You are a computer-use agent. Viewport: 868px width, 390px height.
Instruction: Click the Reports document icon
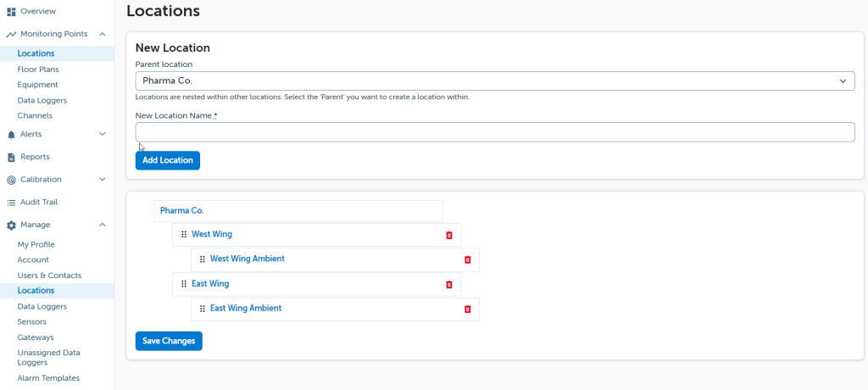[11, 157]
